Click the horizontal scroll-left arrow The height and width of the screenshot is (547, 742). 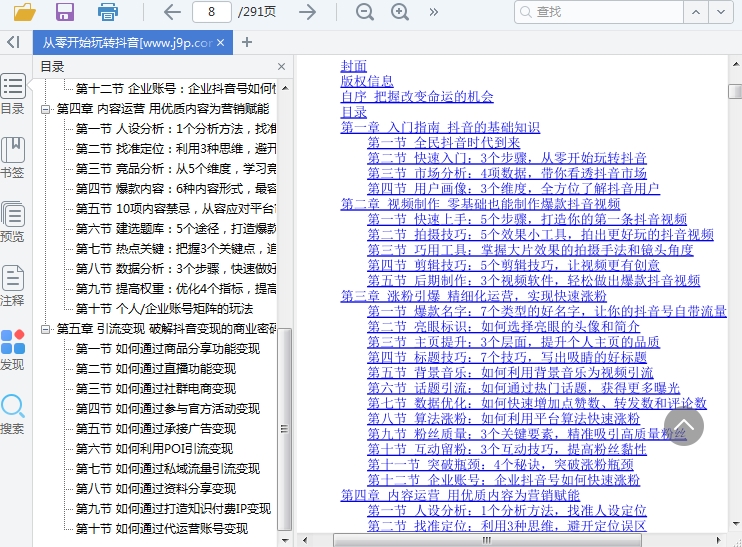(x=305, y=540)
